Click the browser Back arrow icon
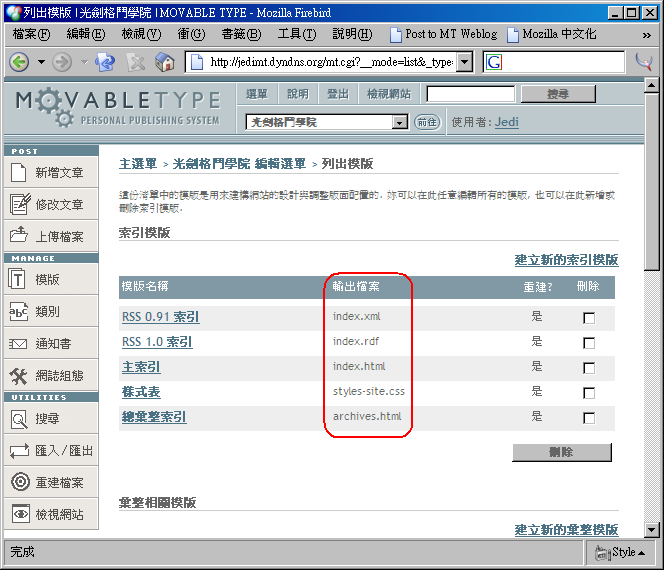664x570 pixels. (x=19, y=63)
